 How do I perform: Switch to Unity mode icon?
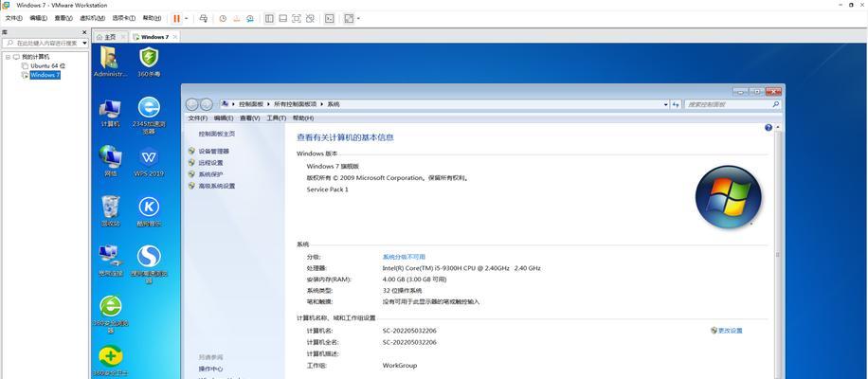(310, 18)
